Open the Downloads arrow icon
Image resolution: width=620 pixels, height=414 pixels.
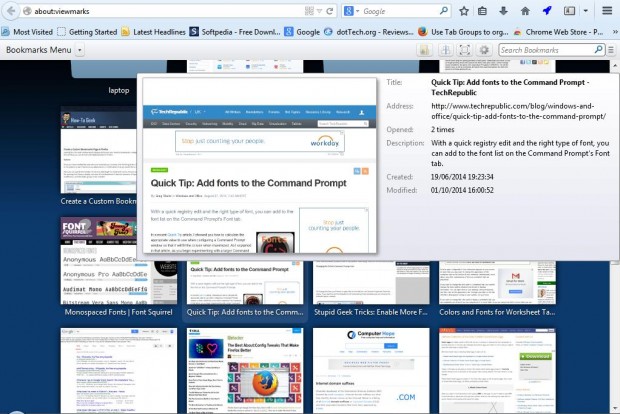[505, 11]
